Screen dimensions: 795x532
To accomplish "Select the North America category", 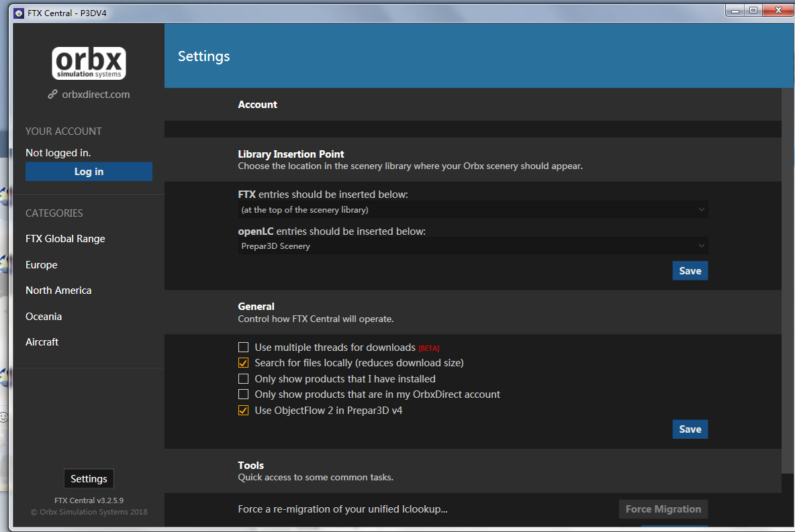I will click(59, 290).
